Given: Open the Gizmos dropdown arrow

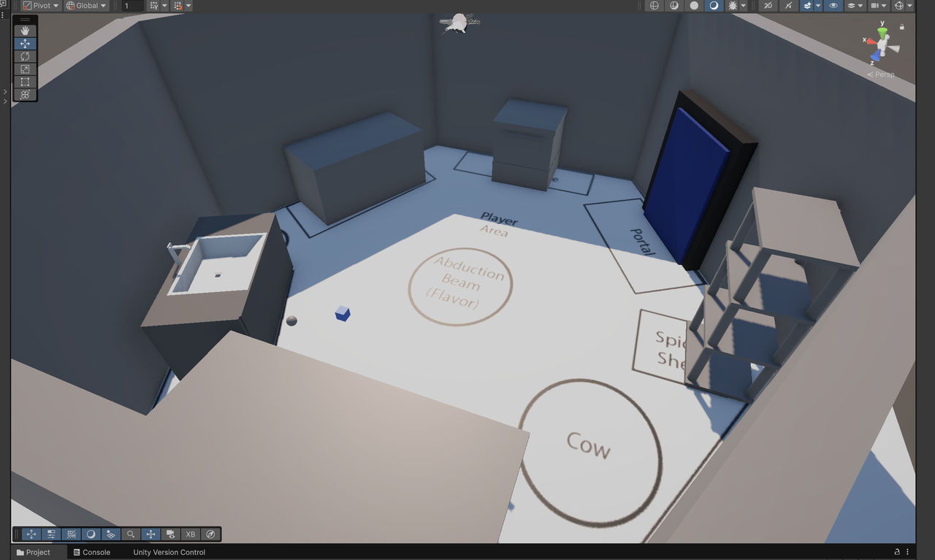Looking at the screenshot, I should (910, 6).
